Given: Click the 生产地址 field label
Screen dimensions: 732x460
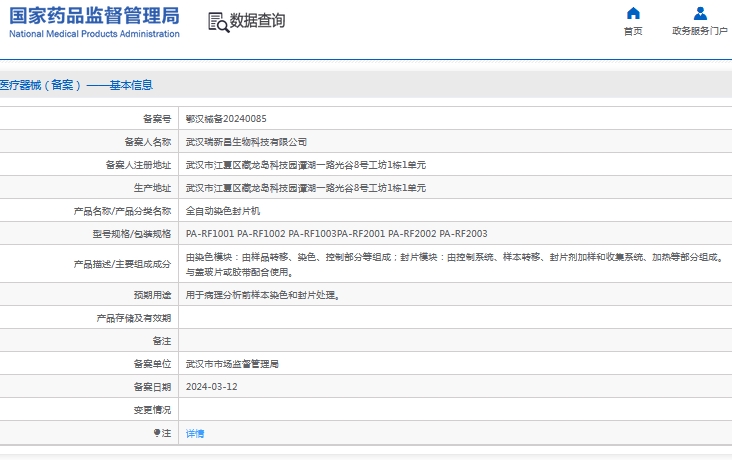Looking at the screenshot, I should point(152,188).
